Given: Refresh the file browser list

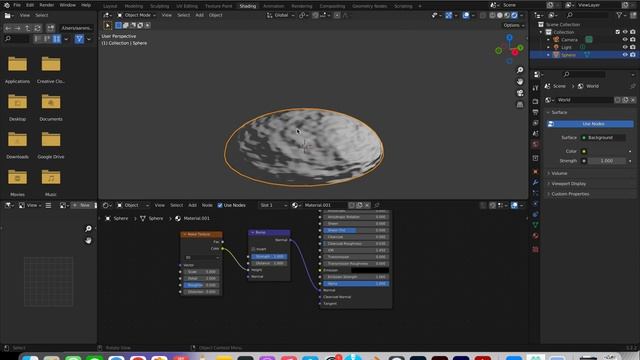Looking at the screenshot, I should (x=37, y=28).
